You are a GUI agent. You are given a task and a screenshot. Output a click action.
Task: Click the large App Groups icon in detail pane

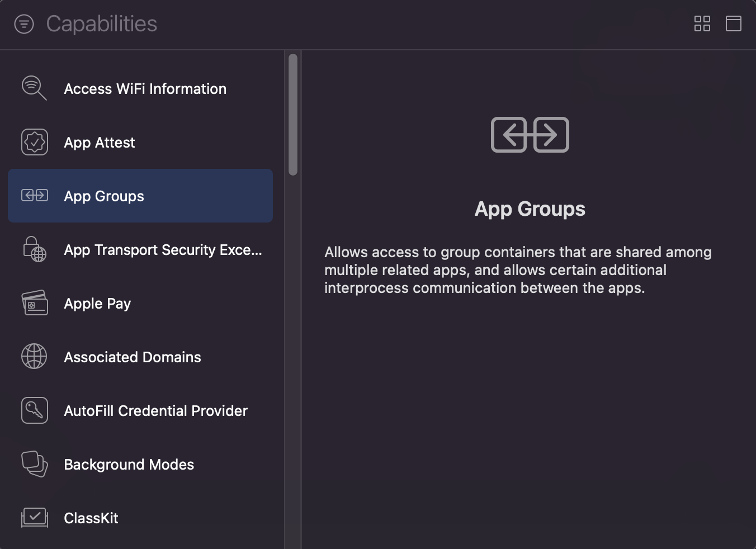pyautogui.click(x=530, y=135)
